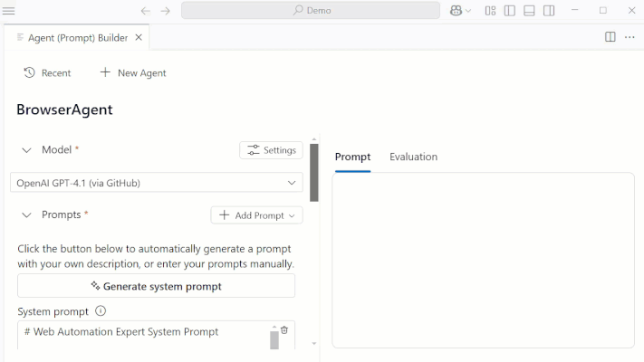Screen dimensions: 644x362
Task: Click the New Agent plus icon
Action: (x=105, y=72)
